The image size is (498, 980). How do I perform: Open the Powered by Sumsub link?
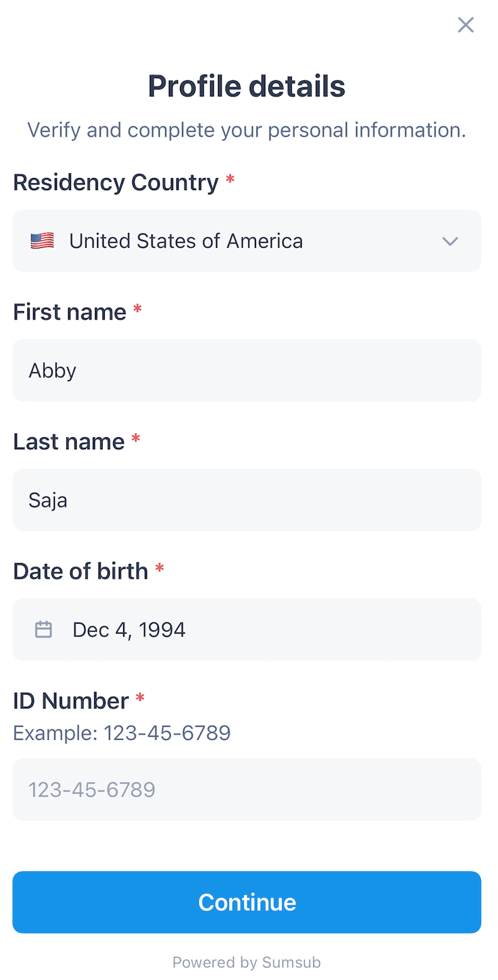pos(247,962)
